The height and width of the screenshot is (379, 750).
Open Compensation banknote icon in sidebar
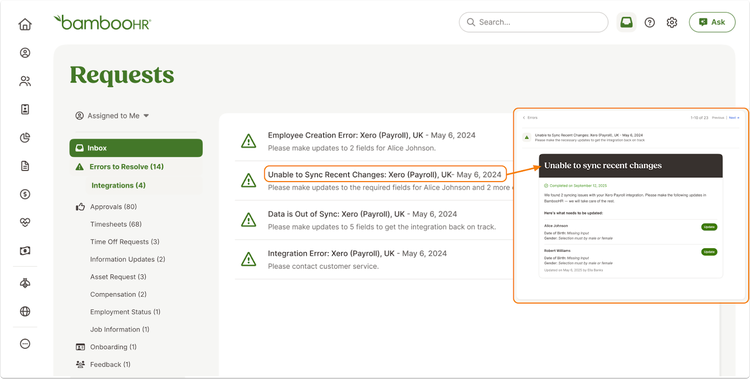coord(25,250)
